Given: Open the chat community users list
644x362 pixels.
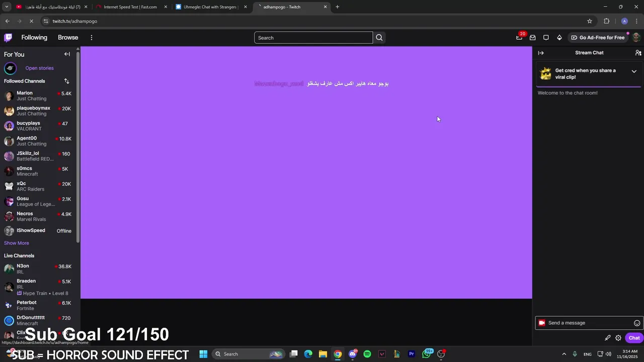Looking at the screenshot, I should (638, 53).
